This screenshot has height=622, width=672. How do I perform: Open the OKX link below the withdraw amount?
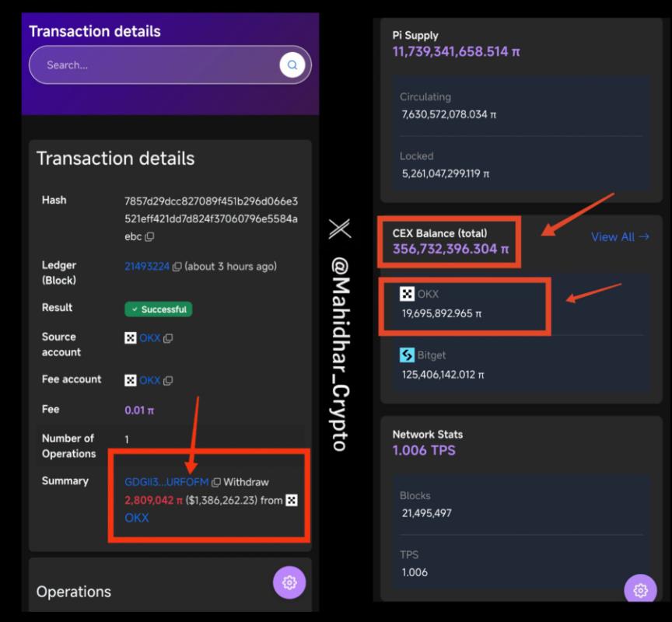click(x=137, y=518)
